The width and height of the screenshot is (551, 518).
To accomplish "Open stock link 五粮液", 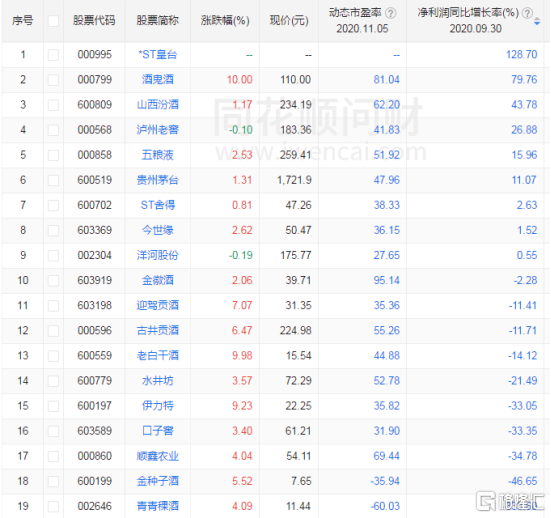I will (x=157, y=155).
